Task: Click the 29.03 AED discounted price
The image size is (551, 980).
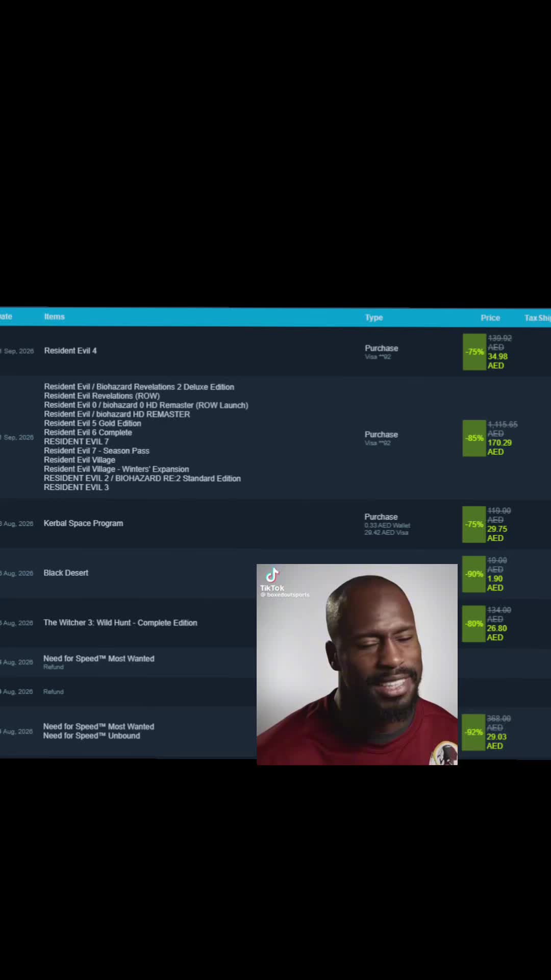Action: [496, 742]
